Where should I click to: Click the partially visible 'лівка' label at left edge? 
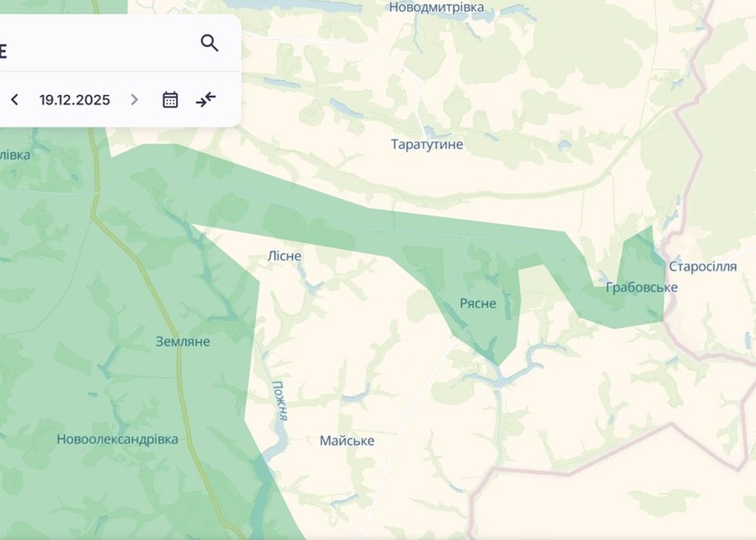coord(15,155)
